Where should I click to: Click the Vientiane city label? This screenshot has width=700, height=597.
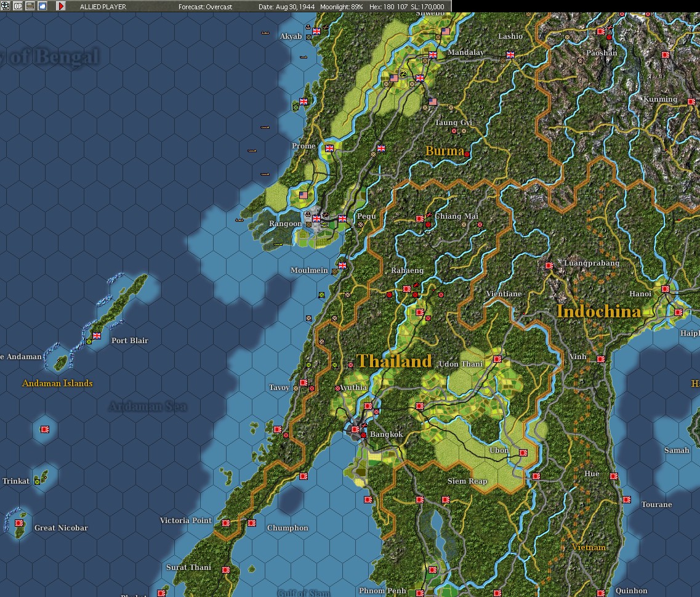(504, 294)
